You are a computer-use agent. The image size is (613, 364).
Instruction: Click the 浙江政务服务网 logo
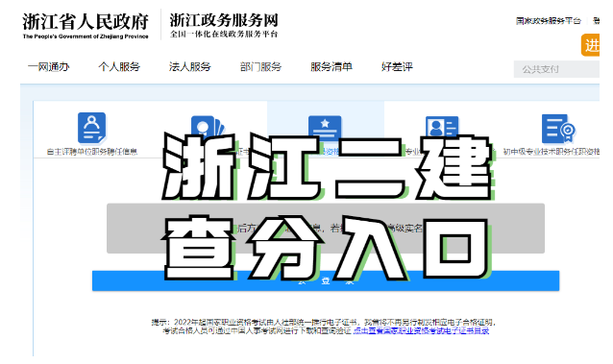tap(224, 25)
